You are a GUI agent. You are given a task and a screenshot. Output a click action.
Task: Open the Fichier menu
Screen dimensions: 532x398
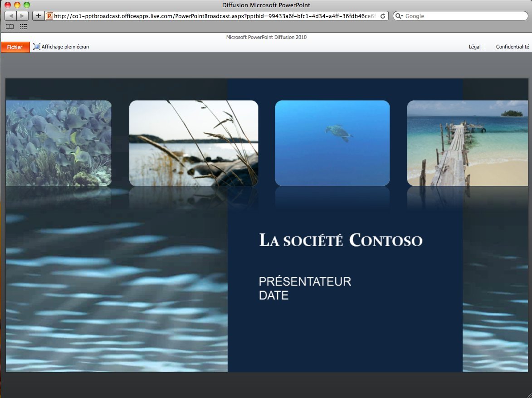coord(15,47)
